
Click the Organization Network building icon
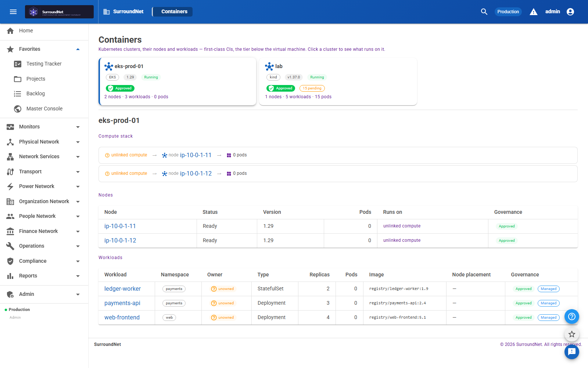click(x=10, y=201)
